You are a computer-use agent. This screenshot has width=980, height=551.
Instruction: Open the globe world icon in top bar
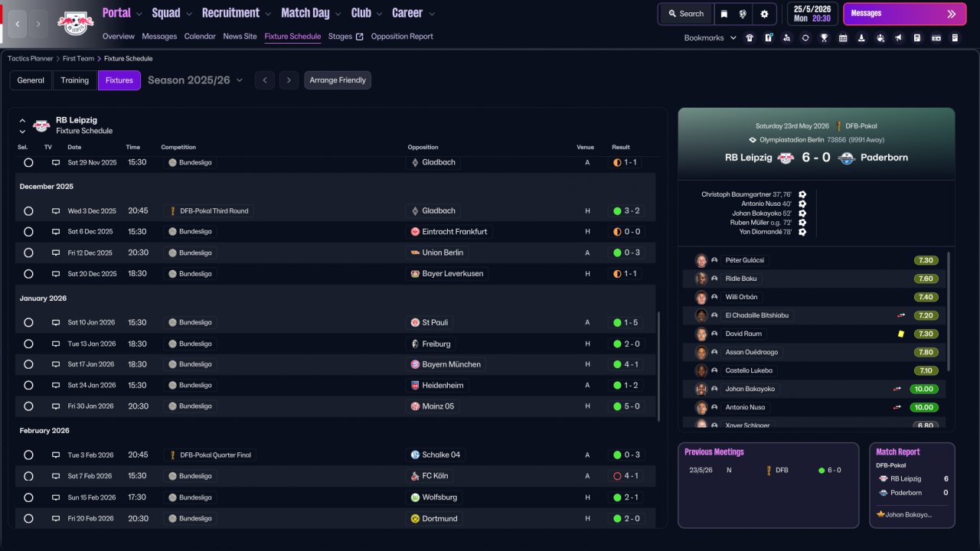click(x=743, y=14)
